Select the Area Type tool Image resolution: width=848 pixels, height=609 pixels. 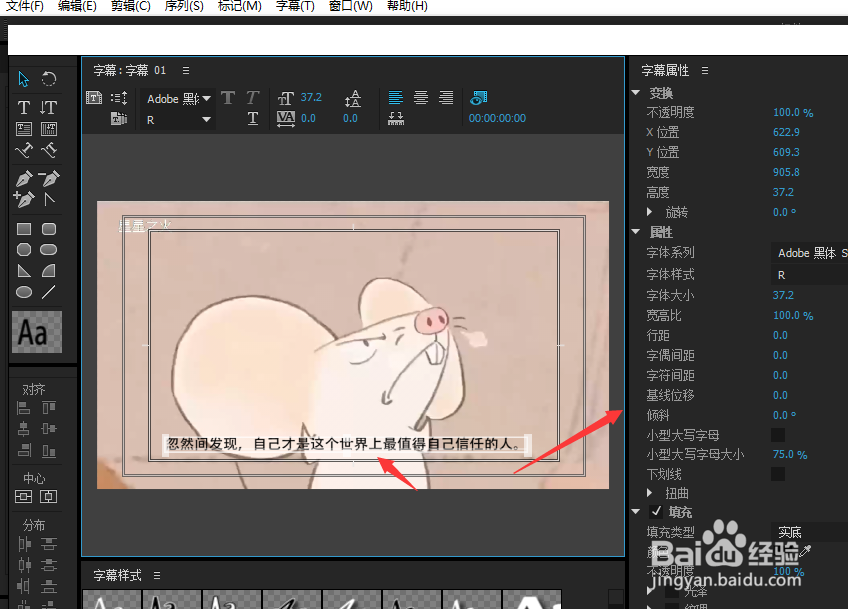pos(24,129)
